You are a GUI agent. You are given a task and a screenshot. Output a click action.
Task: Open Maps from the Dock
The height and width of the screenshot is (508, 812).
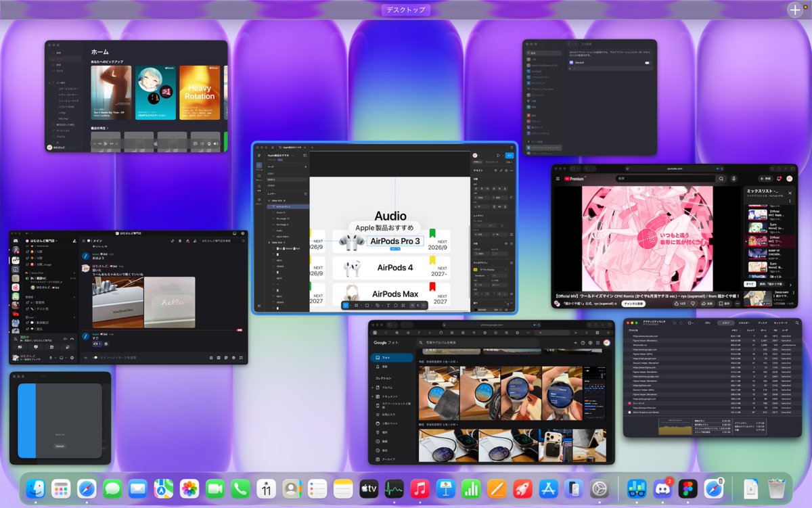tap(164, 488)
